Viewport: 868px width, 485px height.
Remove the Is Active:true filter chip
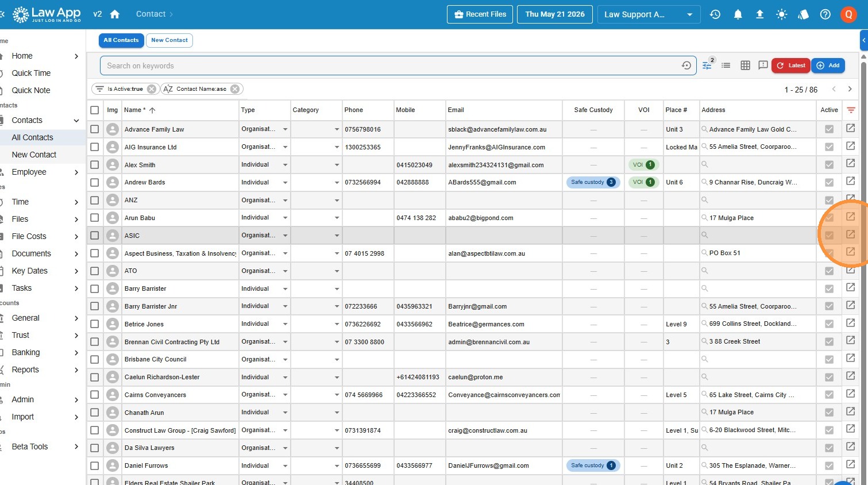[x=151, y=89]
